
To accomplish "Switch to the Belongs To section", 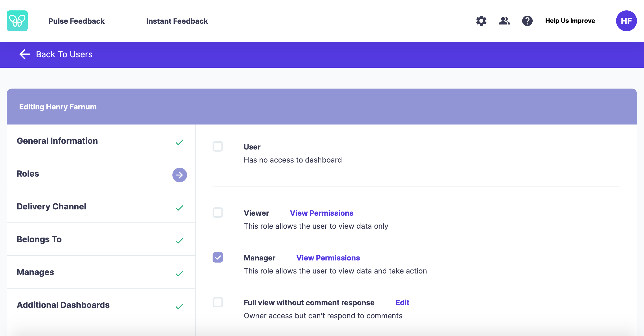I will click(101, 239).
